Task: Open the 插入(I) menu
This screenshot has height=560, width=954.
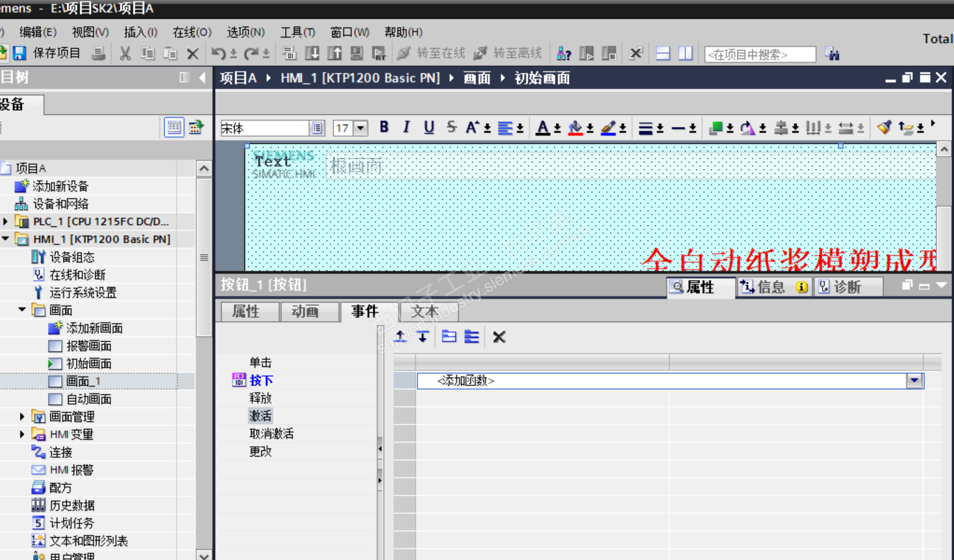Action: [141, 32]
